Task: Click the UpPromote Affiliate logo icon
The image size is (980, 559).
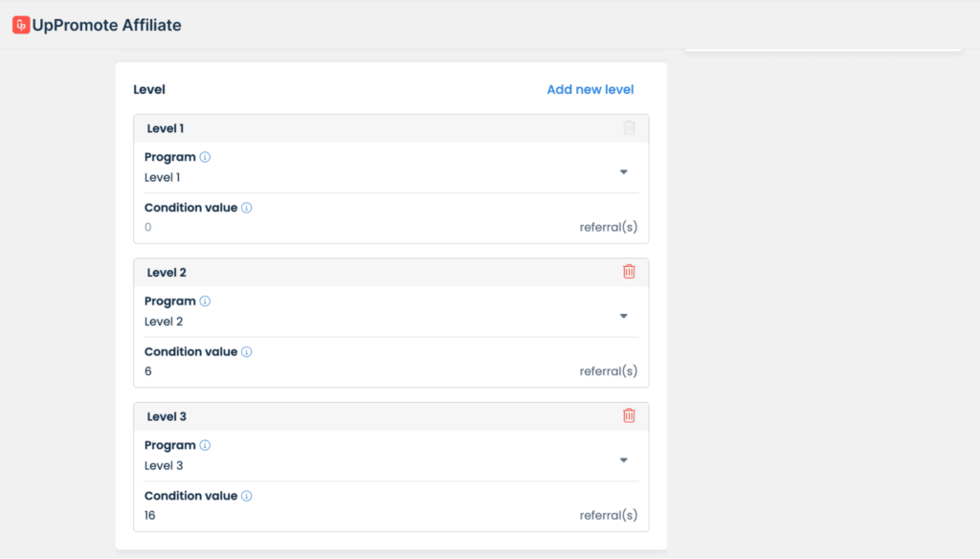Action: [x=21, y=26]
